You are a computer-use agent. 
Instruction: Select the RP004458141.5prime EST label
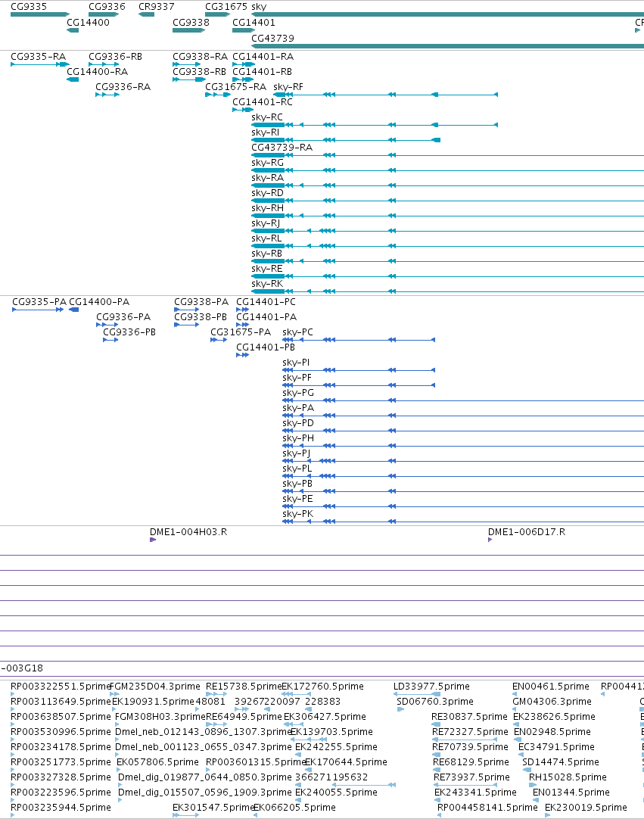click(x=488, y=808)
